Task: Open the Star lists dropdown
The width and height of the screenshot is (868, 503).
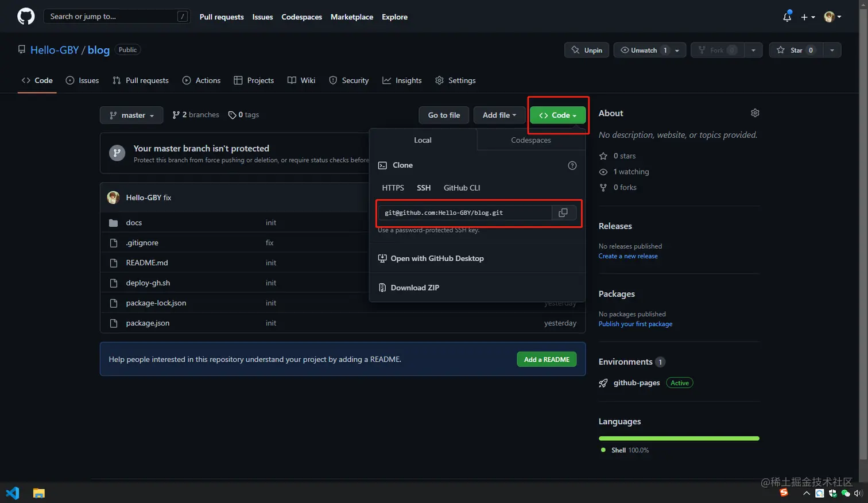Action: point(832,50)
